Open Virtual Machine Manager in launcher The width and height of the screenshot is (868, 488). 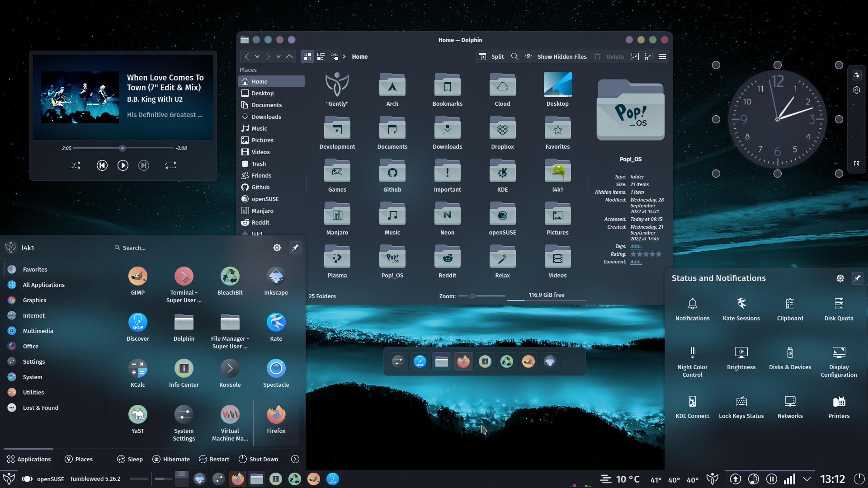pos(230,422)
